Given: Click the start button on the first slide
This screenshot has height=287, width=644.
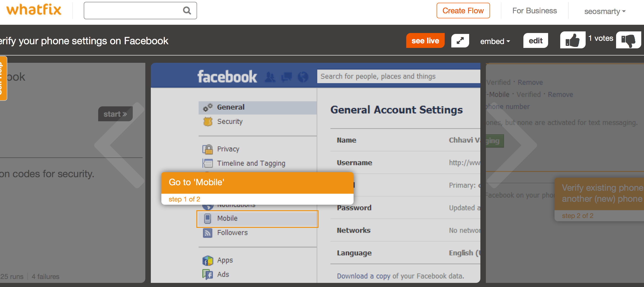Looking at the screenshot, I should click(115, 114).
